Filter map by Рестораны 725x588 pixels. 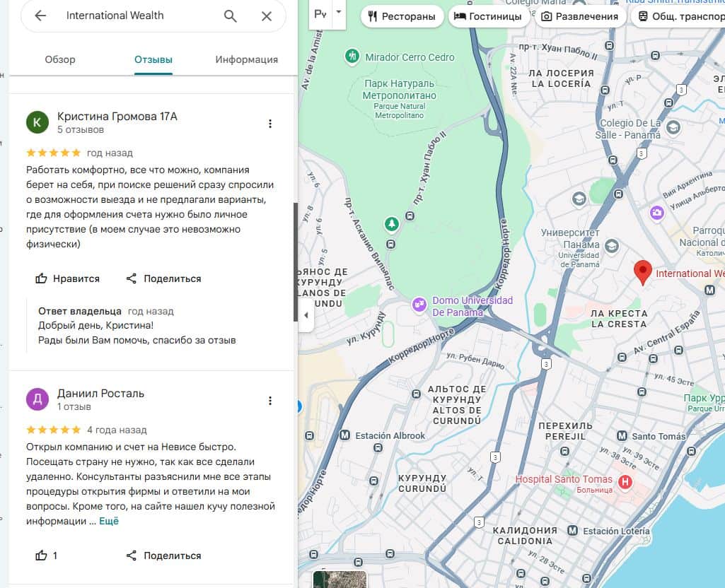(x=402, y=16)
